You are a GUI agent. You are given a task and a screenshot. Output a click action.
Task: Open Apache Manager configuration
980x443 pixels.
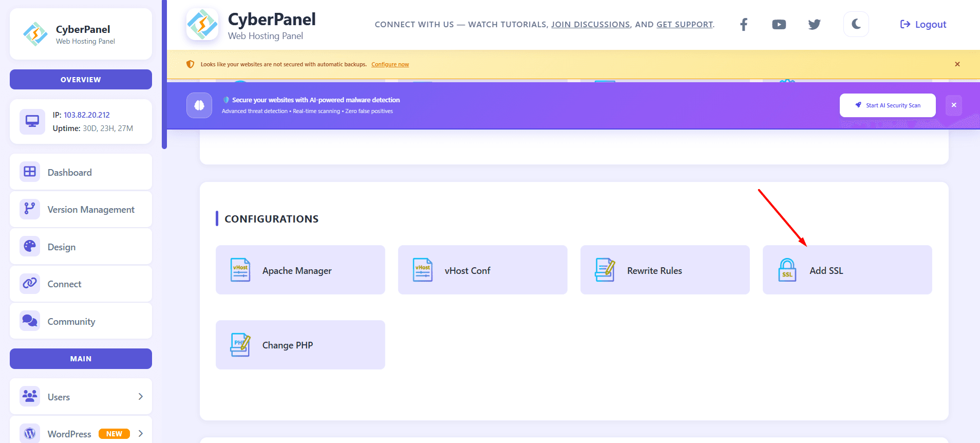tap(300, 270)
